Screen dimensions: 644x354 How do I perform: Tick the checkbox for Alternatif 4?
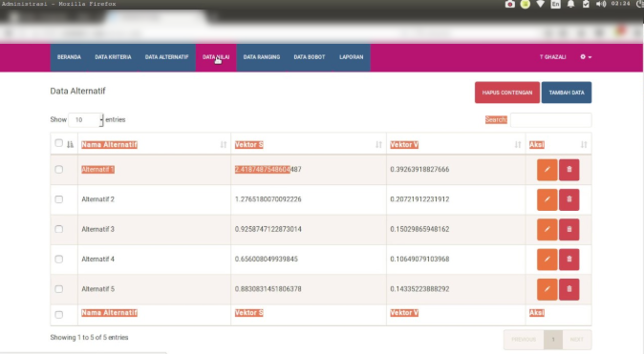click(x=58, y=260)
